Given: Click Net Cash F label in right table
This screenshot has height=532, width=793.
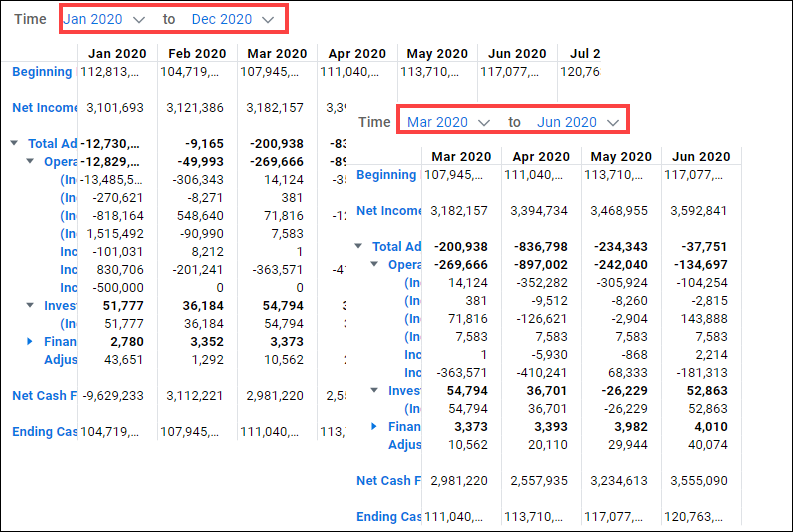Looking at the screenshot, I should click(x=388, y=480).
